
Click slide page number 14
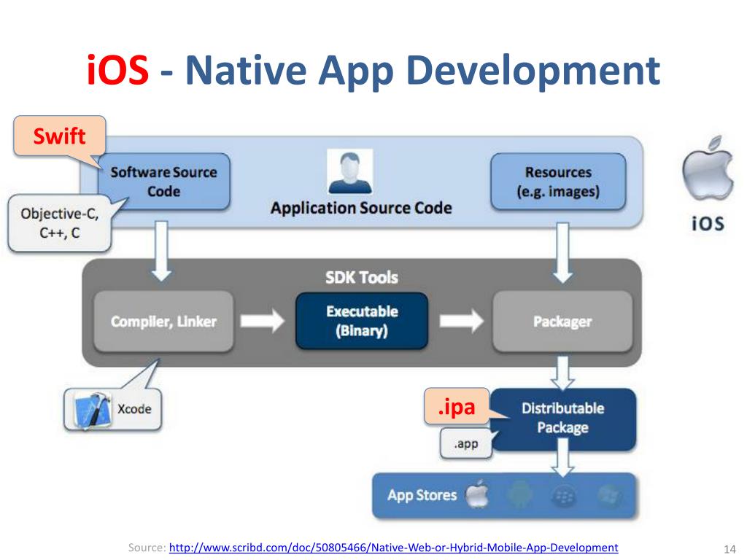click(729, 549)
